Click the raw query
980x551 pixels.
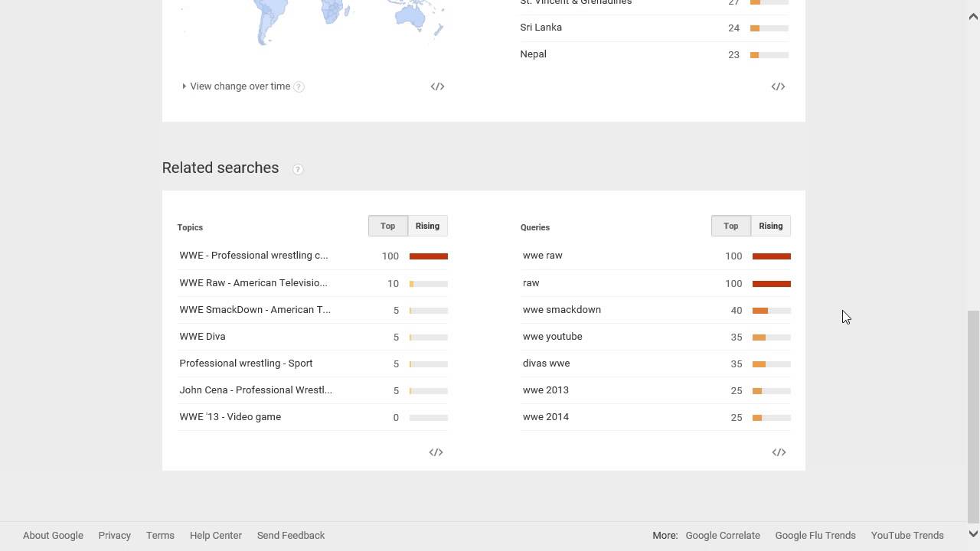pos(531,283)
